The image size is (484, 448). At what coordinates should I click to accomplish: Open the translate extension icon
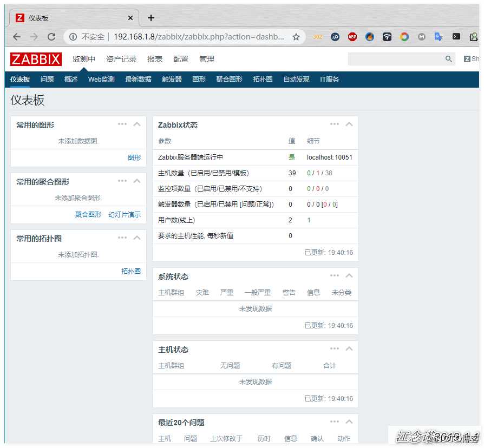pyautogui.click(x=439, y=37)
